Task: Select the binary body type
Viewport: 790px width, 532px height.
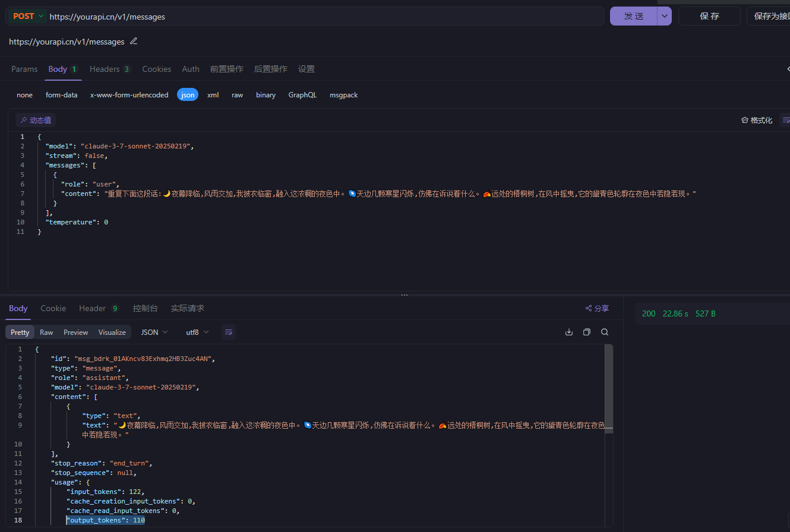Action: pos(266,95)
